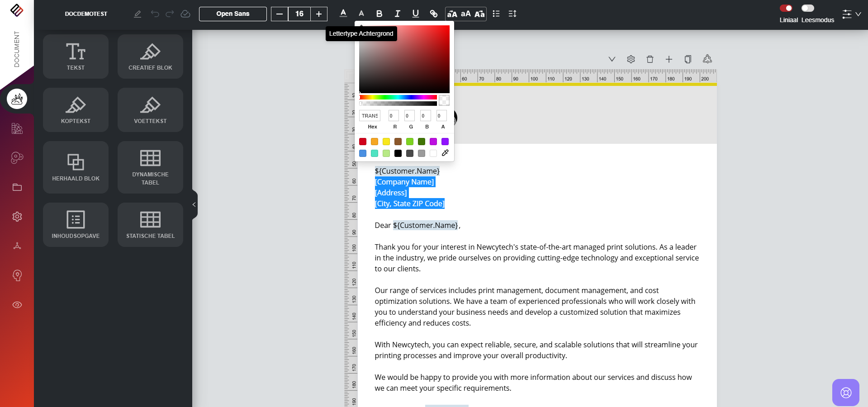Open block settings gear above the page

[631, 59]
